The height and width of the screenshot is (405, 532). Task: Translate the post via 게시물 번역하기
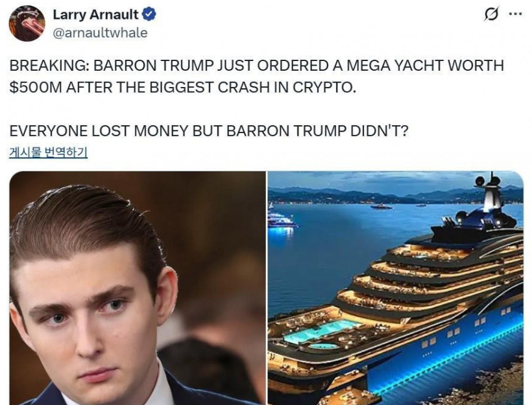click(48, 153)
